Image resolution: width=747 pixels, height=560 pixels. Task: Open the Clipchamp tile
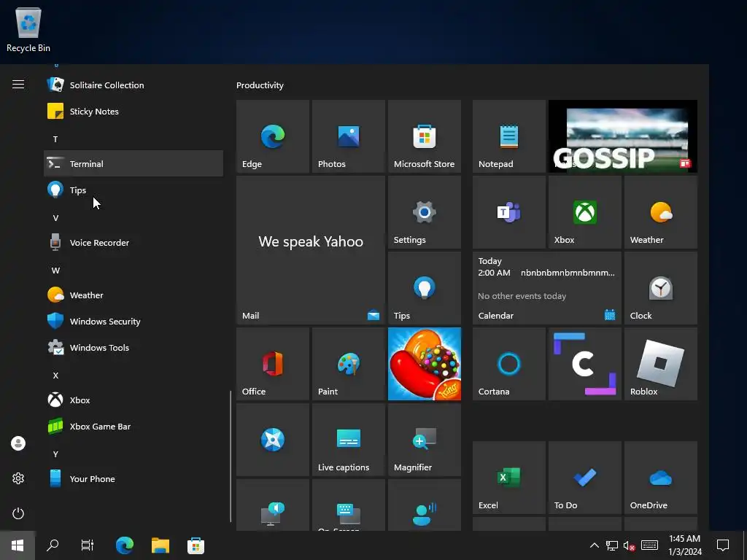click(585, 364)
